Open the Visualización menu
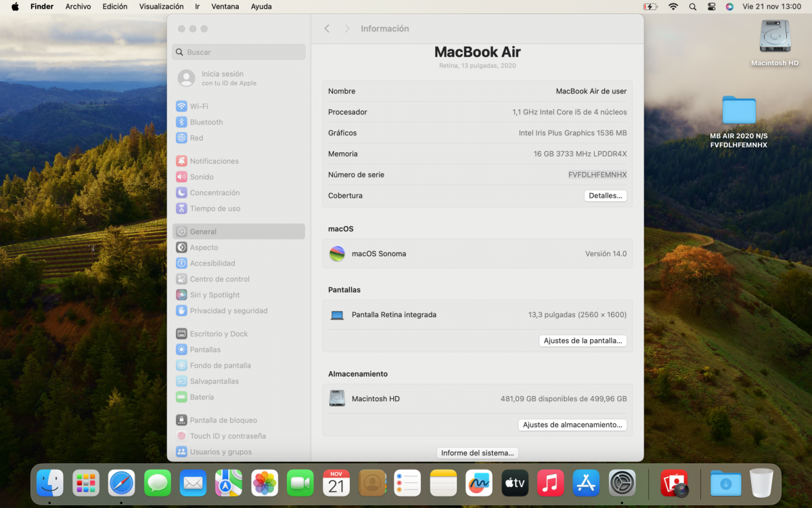Image resolution: width=812 pixels, height=508 pixels. point(161,7)
